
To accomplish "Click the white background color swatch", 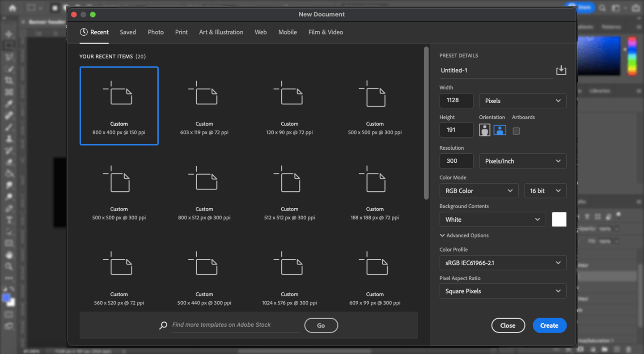I will [x=559, y=219].
